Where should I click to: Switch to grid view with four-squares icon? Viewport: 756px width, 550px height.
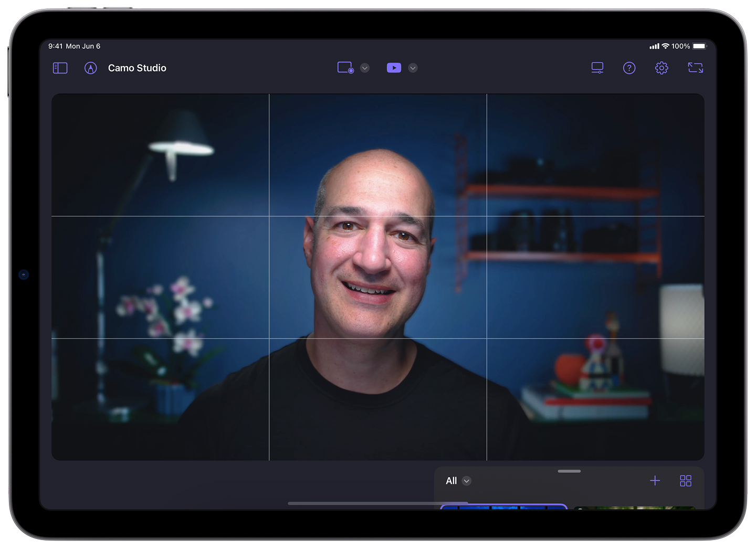[686, 481]
